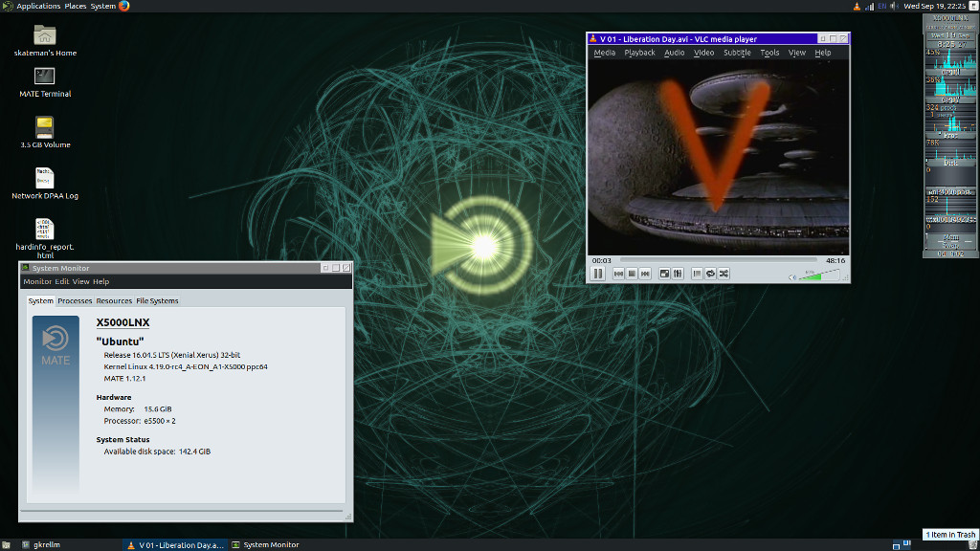Click the VLC video display area

(x=718, y=157)
